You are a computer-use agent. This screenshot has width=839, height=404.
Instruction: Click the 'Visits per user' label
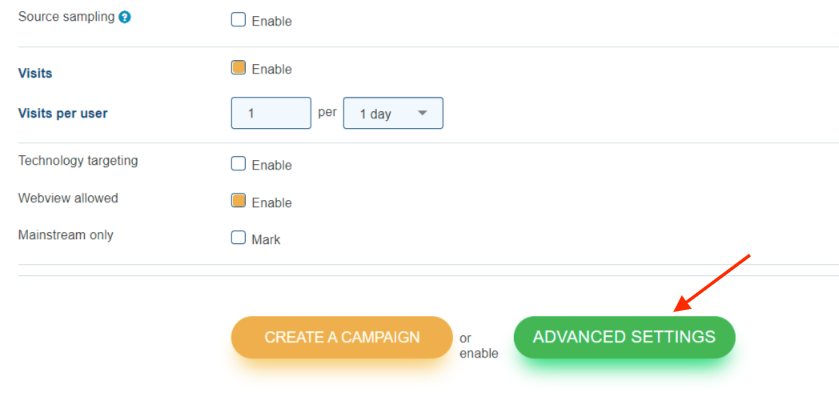click(x=63, y=113)
